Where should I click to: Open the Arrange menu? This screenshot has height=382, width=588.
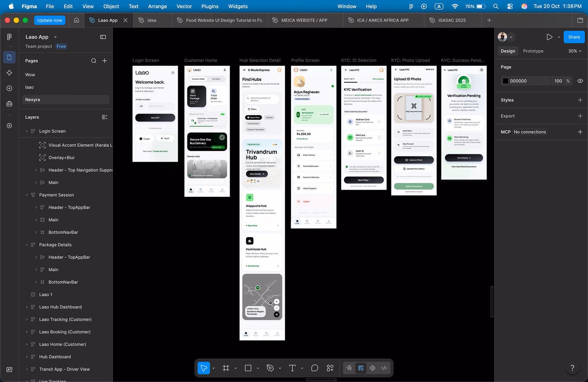157,6
